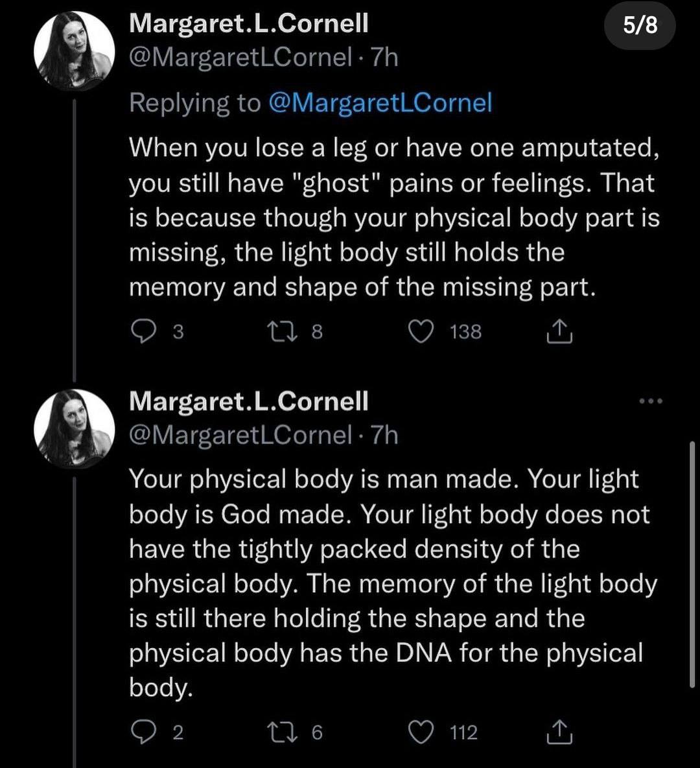Share the first tweet about amputated leg

pos(559,332)
